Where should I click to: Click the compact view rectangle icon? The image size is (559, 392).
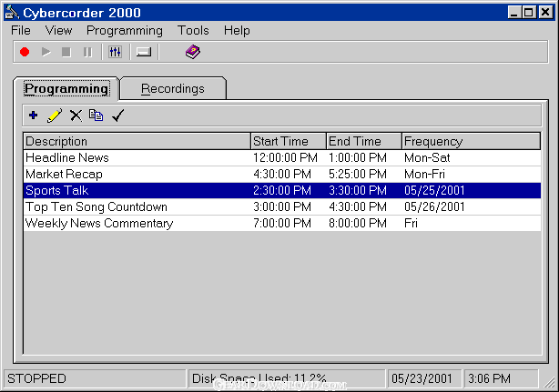143,52
